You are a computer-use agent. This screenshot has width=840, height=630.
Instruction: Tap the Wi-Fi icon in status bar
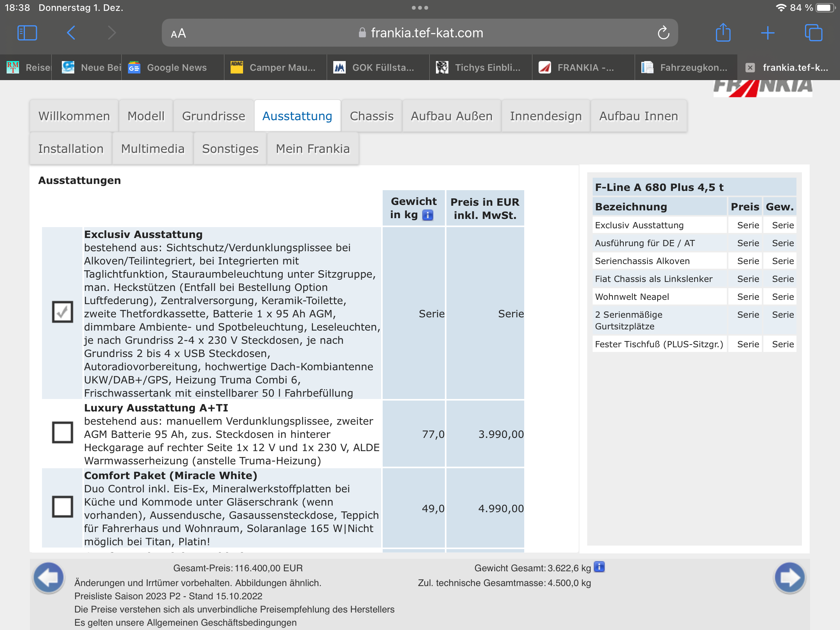(781, 8)
